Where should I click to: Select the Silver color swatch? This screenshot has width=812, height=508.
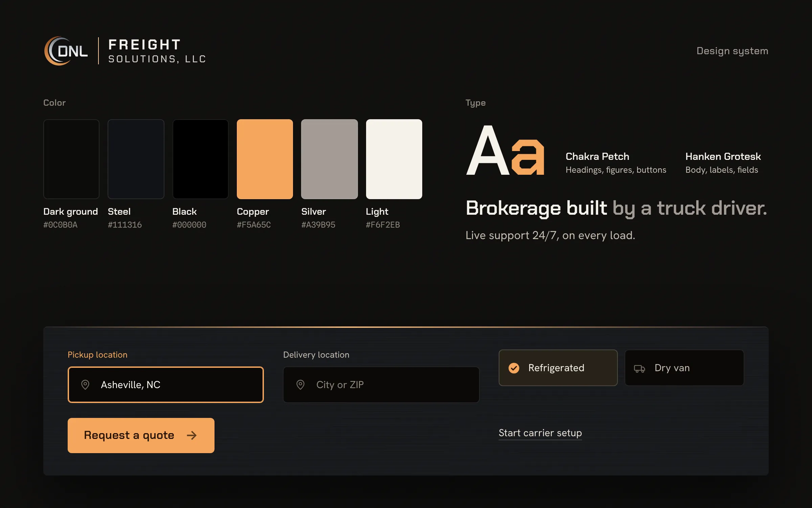330,159
